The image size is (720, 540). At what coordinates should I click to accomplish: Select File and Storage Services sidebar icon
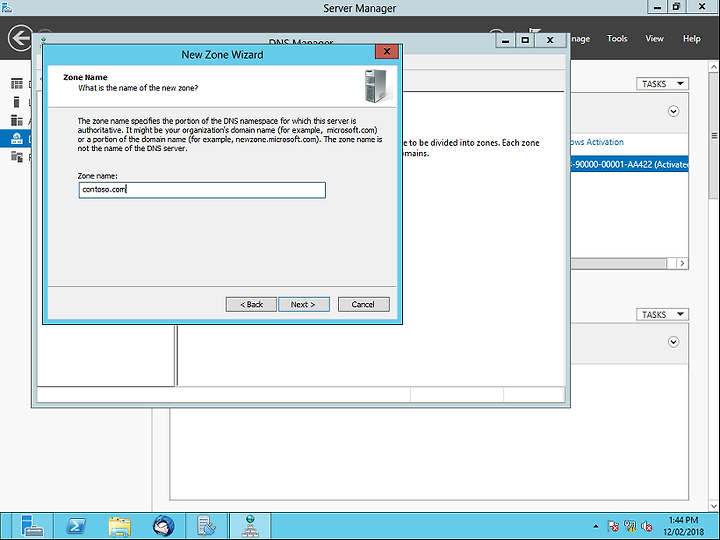(x=17, y=157)
